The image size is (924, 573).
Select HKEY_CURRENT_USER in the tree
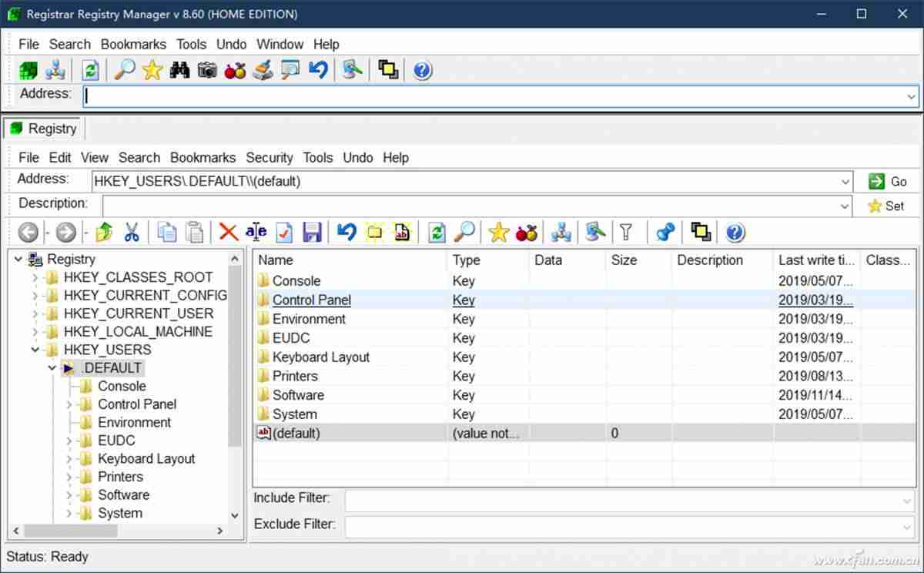click(x=139, y=313)
